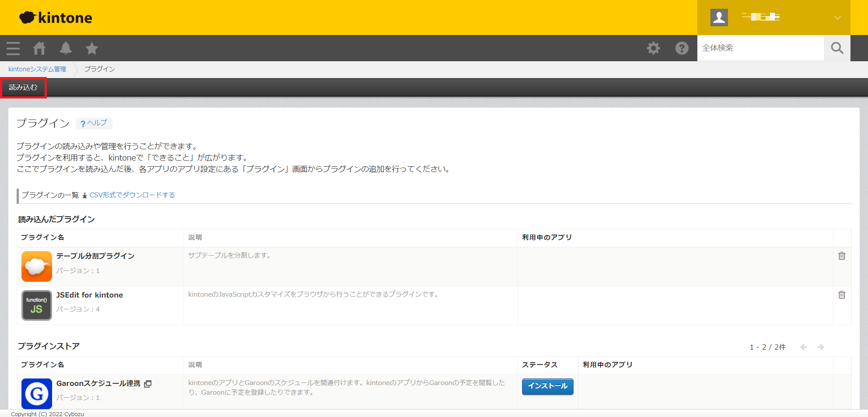
Task: Click the help question mark icon
Action: pyautogui.click(x=682, y=48)
